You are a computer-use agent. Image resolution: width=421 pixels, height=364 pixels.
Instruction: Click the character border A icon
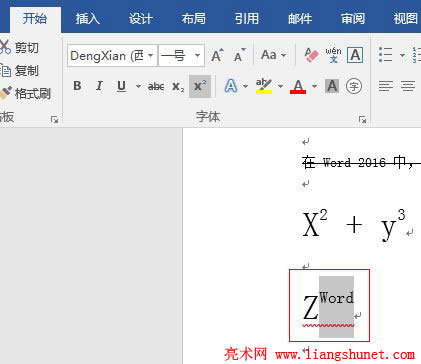[355, 55]
